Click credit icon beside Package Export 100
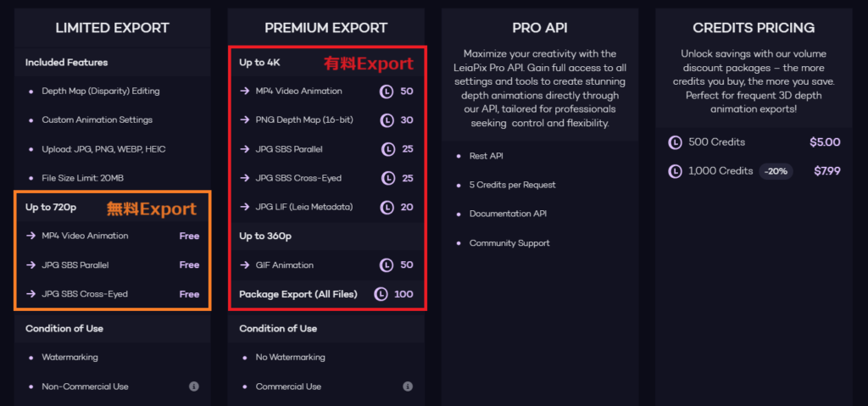868x406 pixels. (381, 294)
